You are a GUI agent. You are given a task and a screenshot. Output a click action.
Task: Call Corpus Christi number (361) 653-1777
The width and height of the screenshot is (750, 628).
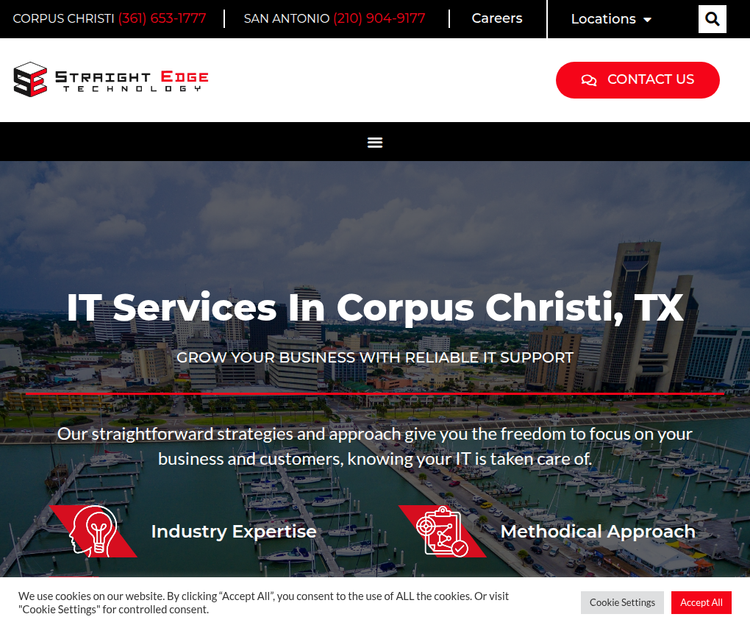(162, 19)
